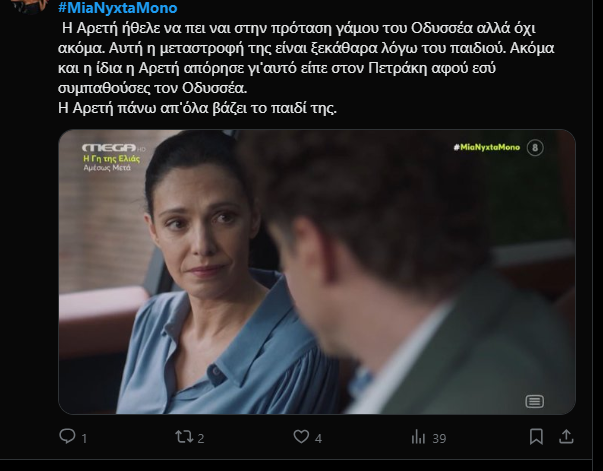Click the reply speech bubble icon
603x471 pixels.
(x=67, y=436)
